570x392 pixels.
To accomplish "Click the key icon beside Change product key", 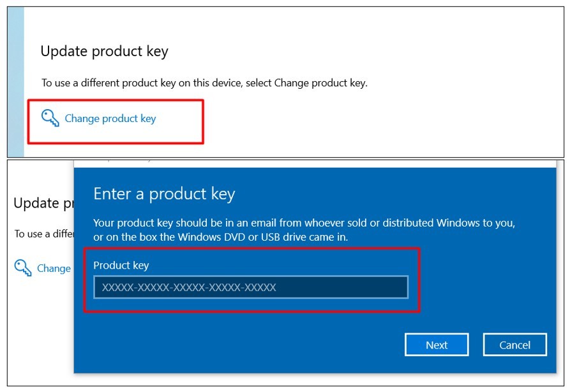I will pos(50,118).
